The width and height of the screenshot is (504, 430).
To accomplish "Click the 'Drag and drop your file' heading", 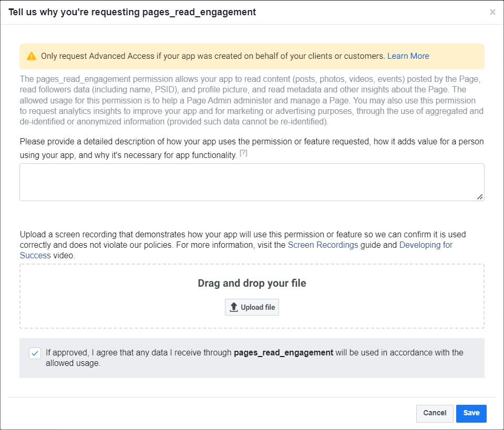I will [x=252, y=284].
